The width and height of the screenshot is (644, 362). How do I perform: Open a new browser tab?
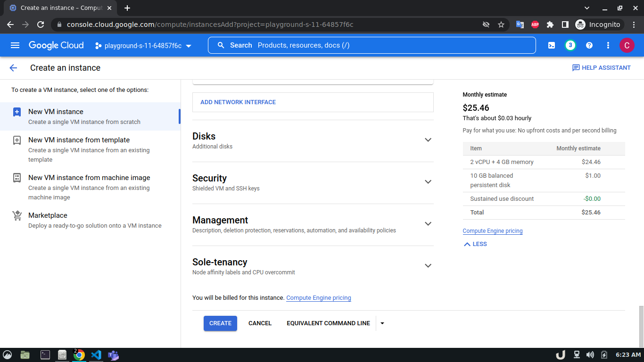click(x=127, y=8)
